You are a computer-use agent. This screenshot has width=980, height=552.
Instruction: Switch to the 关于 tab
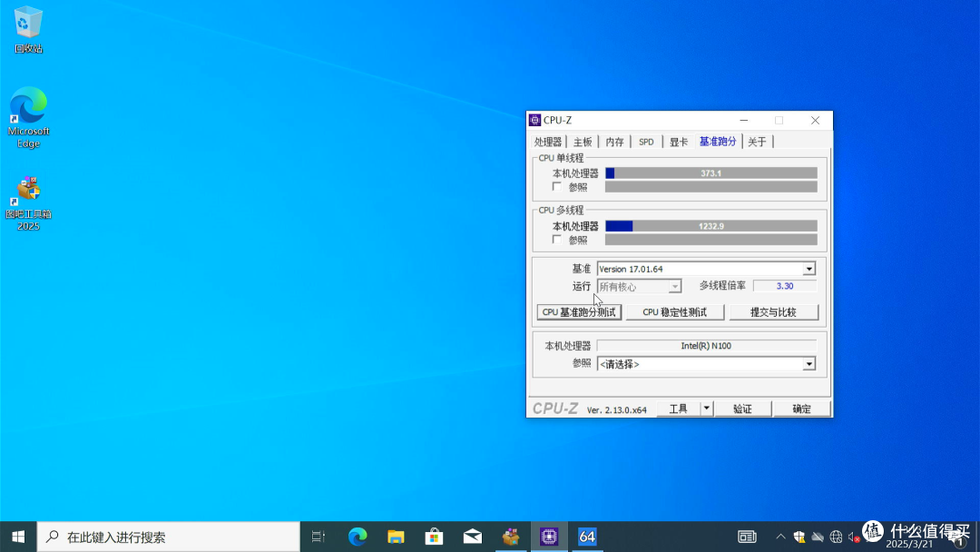pos(757,142)
